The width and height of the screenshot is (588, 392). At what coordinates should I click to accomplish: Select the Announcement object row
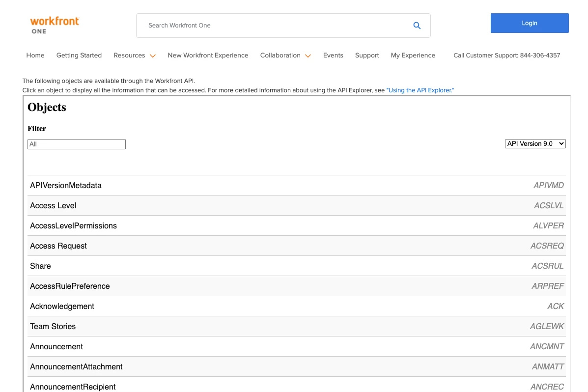[296, 347]
